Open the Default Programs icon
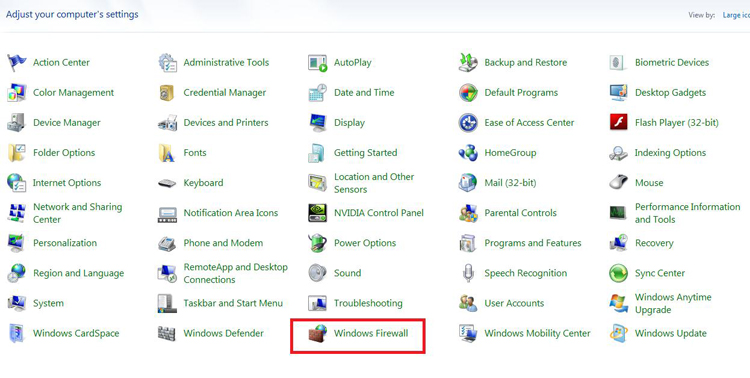 [x=468, y=93]
